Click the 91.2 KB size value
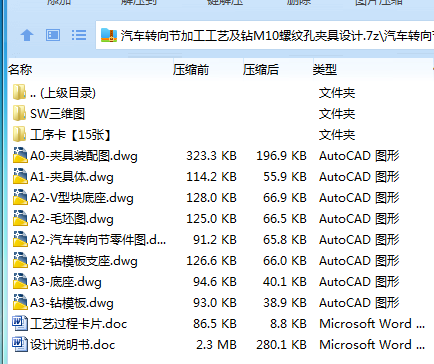 click(215, 240)
